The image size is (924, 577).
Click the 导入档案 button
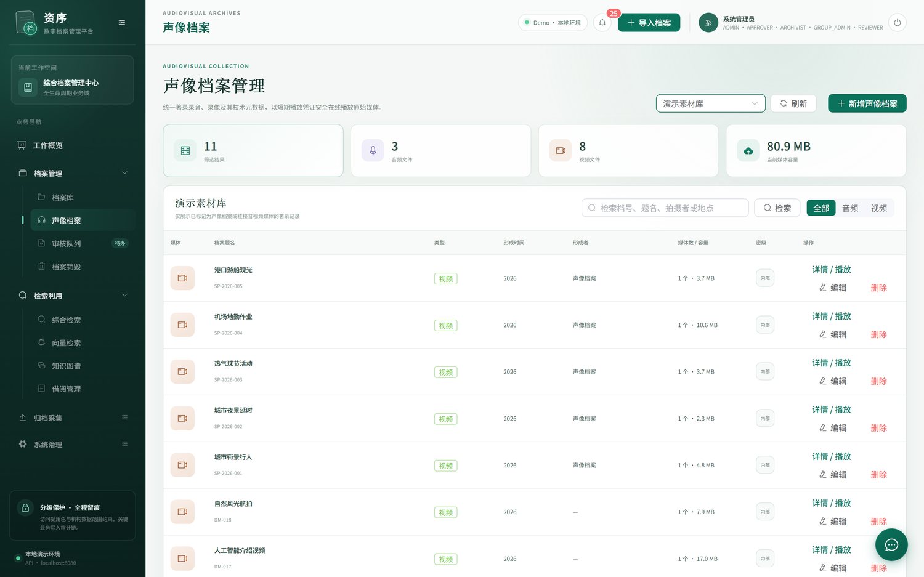(x=649, y=23)
